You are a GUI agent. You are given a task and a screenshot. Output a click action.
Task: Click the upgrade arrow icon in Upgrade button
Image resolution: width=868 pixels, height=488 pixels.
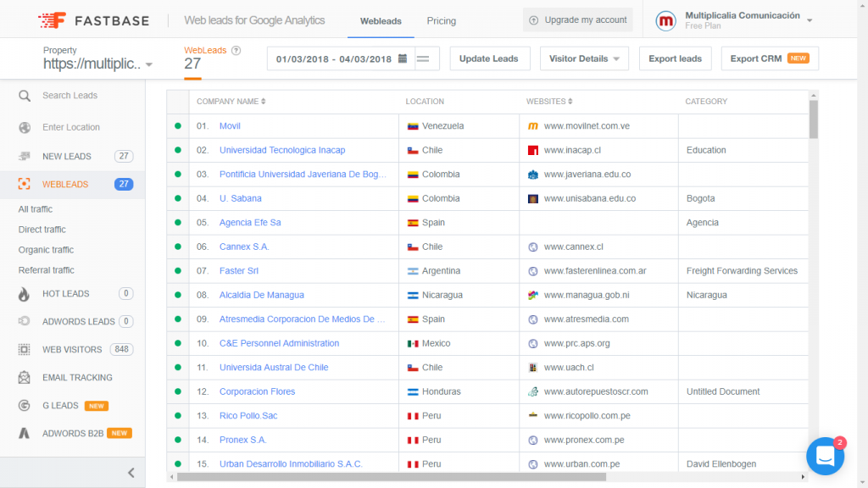click(x=534, y=20)
